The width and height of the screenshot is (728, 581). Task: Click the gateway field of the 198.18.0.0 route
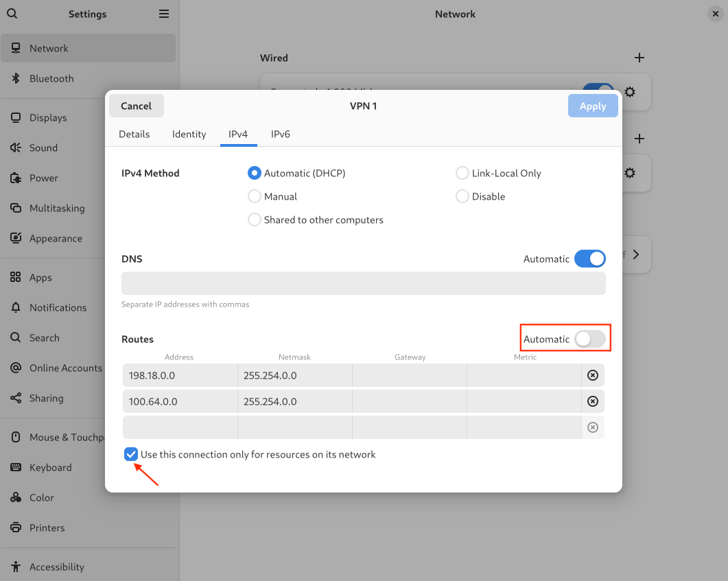pyautogui.click(x=410, y=375)
